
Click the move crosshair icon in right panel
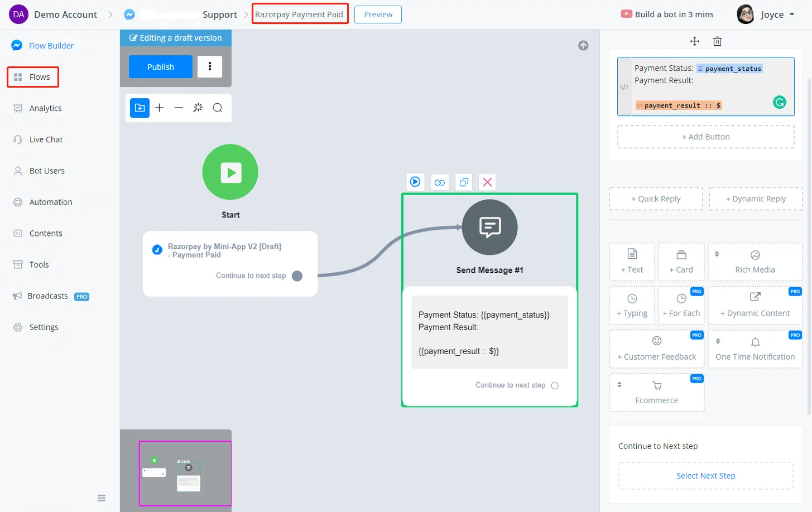pos(695,41)
